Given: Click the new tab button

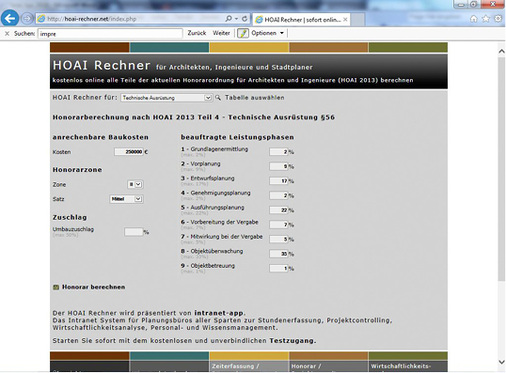Looking at the screenshot, I should [x=358, y=20].
